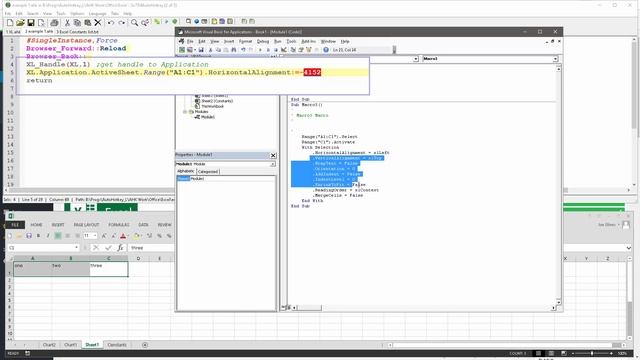This screenshot has width=640, height=360.
Task: Undo the last edit in script editor
Action: (111, 23)
